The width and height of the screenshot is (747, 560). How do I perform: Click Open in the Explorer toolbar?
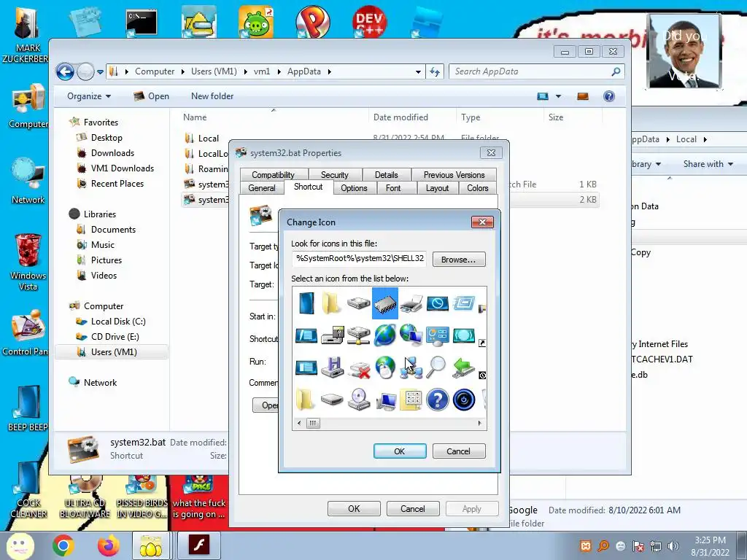click(x=152, y=96)
